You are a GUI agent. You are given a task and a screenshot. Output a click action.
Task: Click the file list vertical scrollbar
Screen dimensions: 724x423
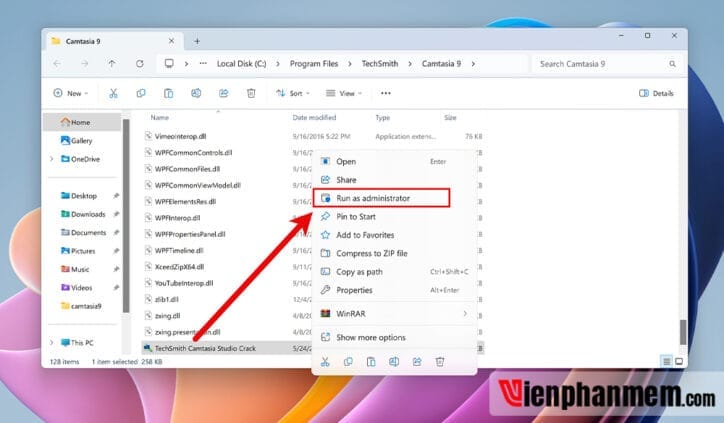pyautogui.click(x=682, y=332)
